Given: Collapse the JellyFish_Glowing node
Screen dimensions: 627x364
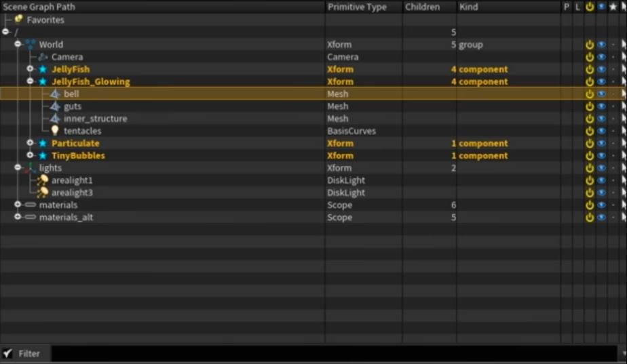Looking at the screenshot, I should tap(30, 81).
